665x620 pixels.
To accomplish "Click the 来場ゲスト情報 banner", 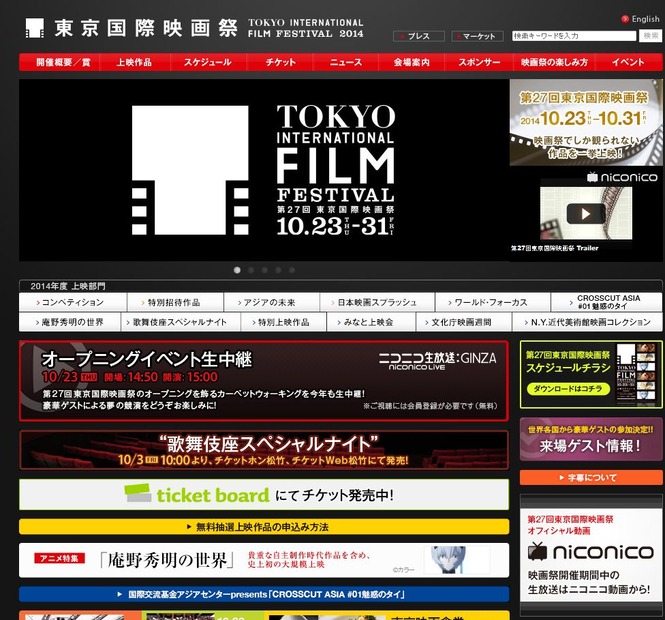I will pyautogui.click(x=591, y=439).
